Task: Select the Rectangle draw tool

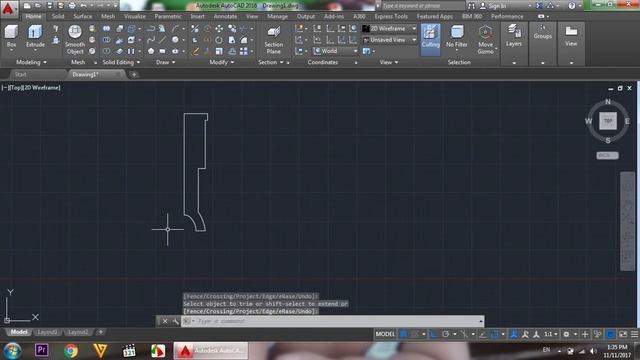Action: [x=162, y=51]
